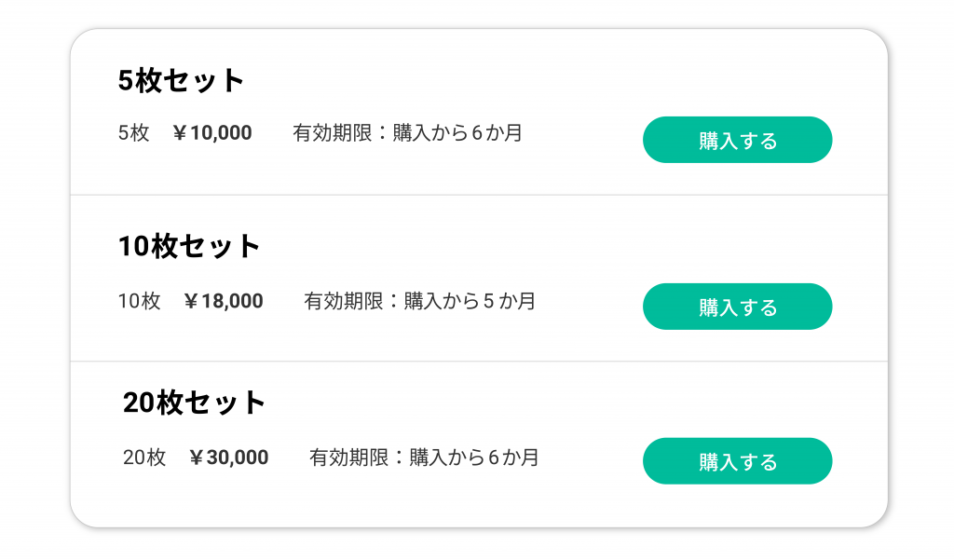Click 購入する button for 5枚セット

point(737,140)
